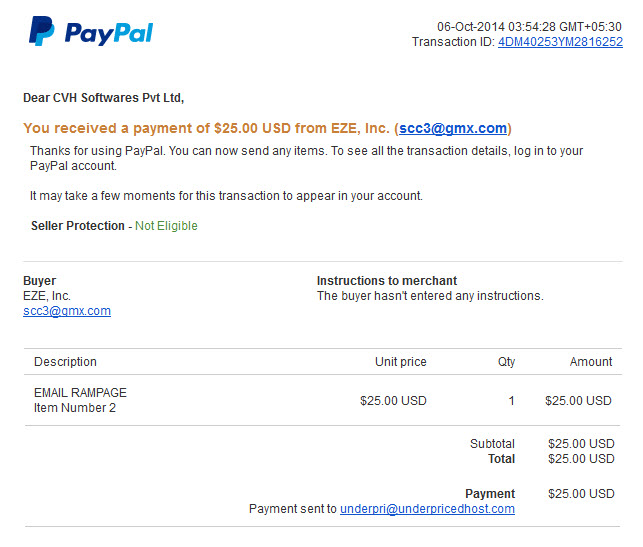Click the PayPal logo

(x=91, y=31)
